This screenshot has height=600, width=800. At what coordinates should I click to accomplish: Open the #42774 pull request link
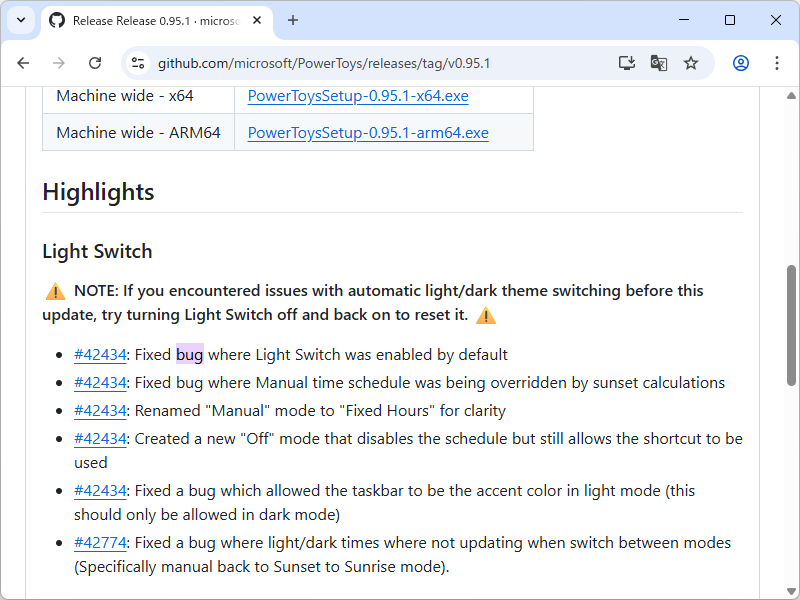[100, 542]
